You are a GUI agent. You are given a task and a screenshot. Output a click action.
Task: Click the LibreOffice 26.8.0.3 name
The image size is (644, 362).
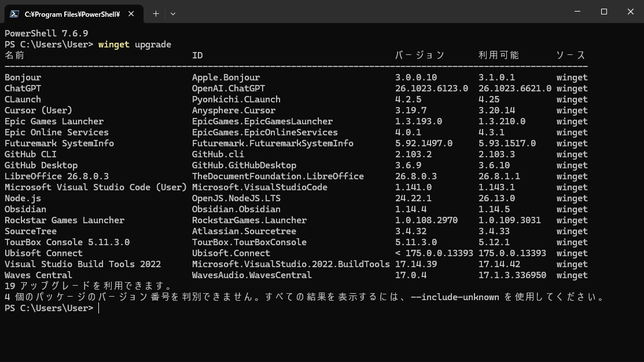click(57, 176)
